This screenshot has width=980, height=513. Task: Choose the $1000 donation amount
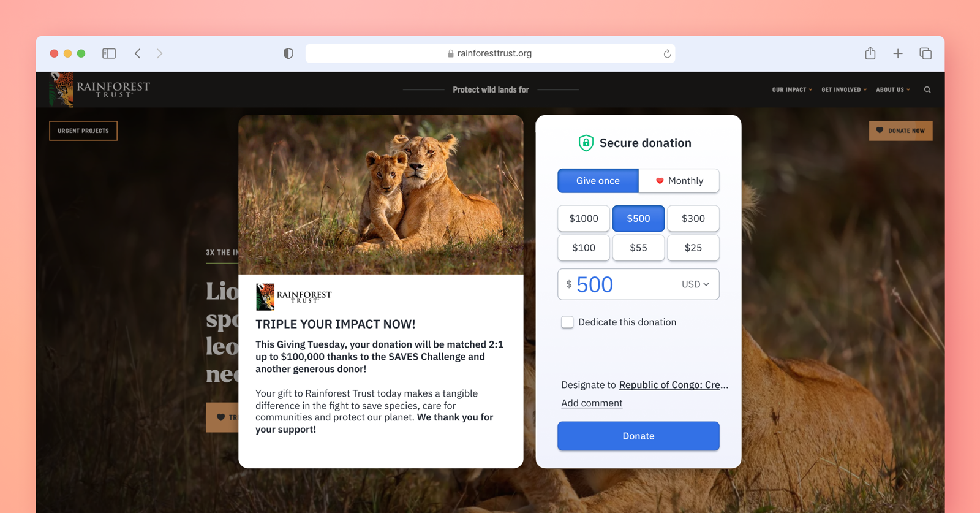[583, 218]
